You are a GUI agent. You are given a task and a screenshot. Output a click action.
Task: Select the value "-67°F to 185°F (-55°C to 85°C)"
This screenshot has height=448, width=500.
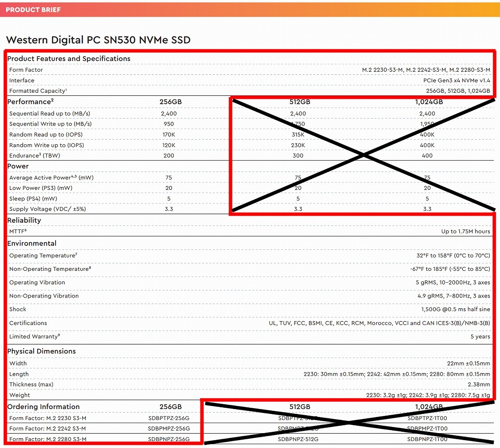(x=450, y=269)
